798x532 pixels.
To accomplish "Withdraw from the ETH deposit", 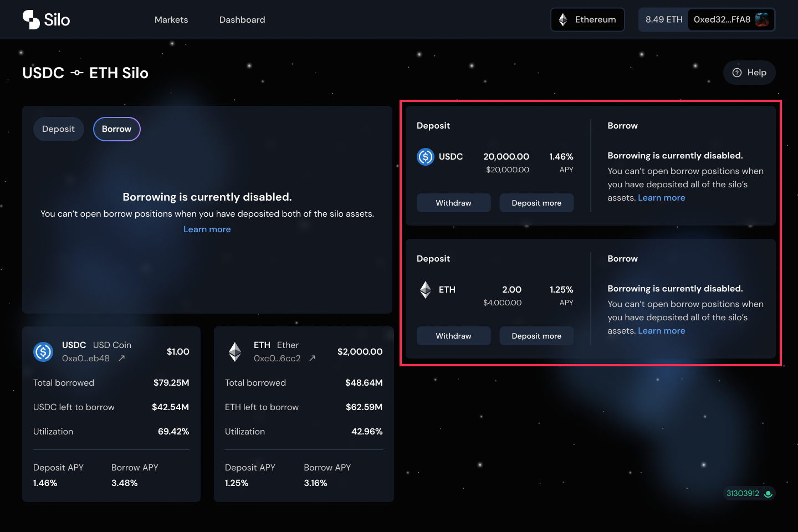I will coord(453,336).
